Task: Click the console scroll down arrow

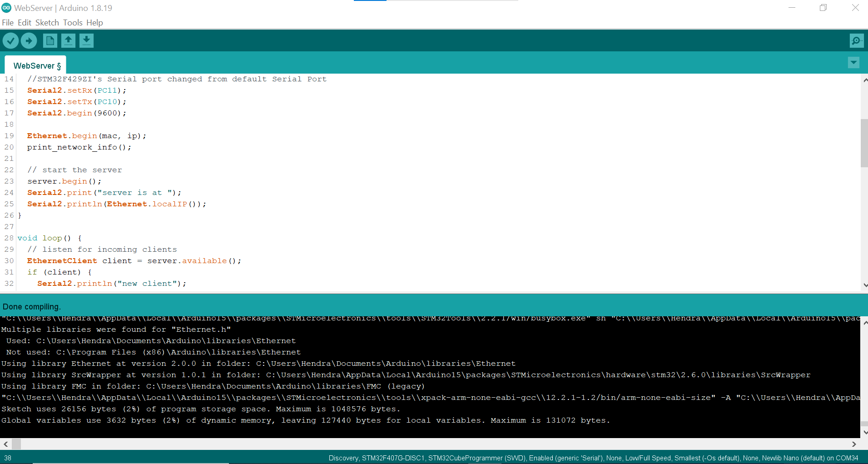Action: 864,432
